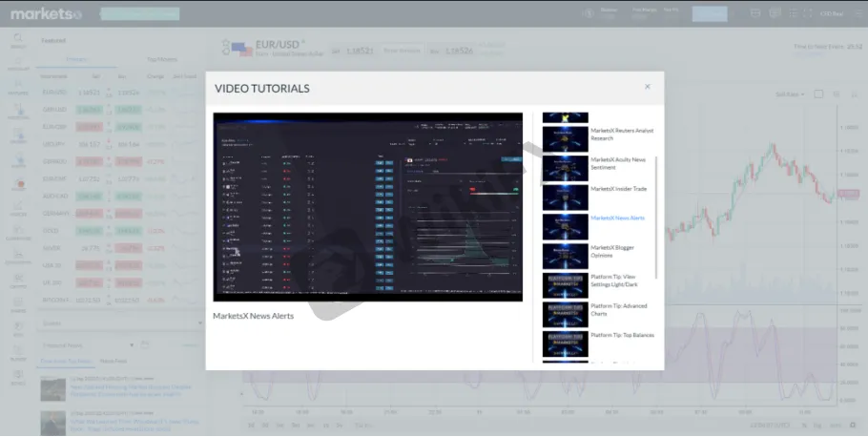Click the 'VIDEO TUTORIALS' dialog heading
This screenshot has width=868, height=437.
click(262, 89)
